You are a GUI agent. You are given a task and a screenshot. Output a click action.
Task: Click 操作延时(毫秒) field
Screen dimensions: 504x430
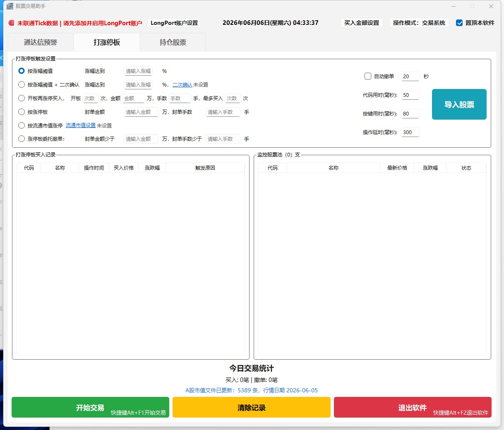pyautogui.click(x=410, y=132)
